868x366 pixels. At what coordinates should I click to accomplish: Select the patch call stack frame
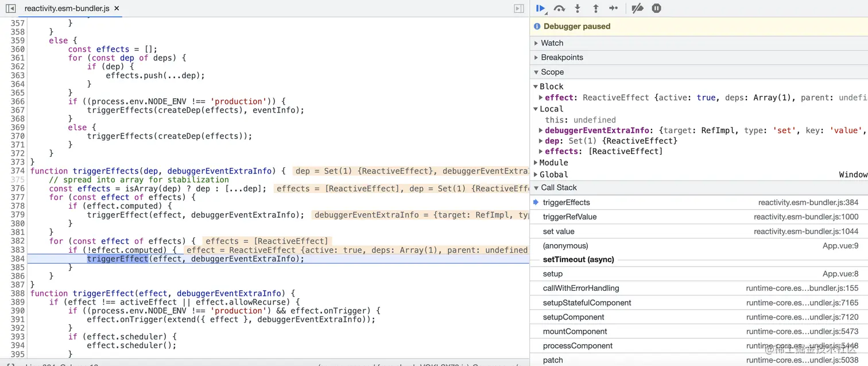click(x=699, y=360)
